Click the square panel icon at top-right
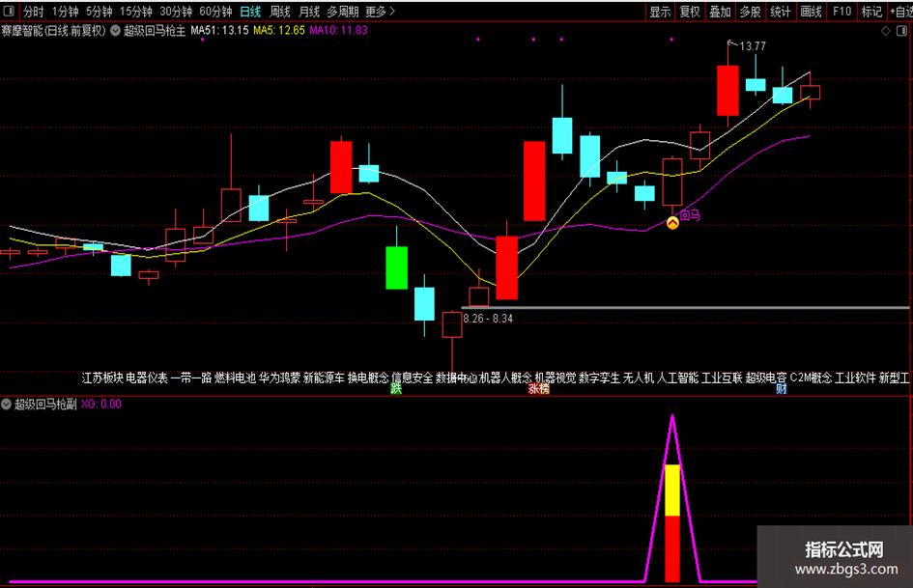Viewport: 913px width, 588px height. click(902, 31)
